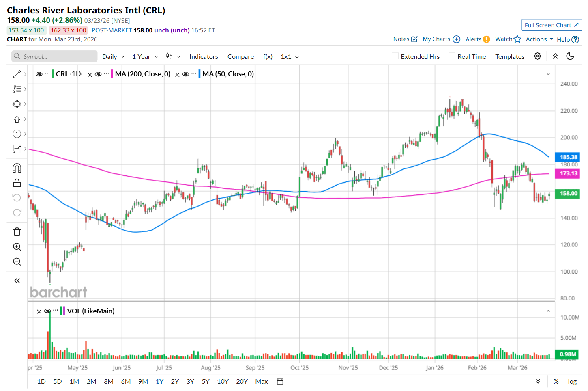The image size is (588, 391).
Task: Open the calendar date range picker
Action: pyautogui.click(x=280, y=382)
